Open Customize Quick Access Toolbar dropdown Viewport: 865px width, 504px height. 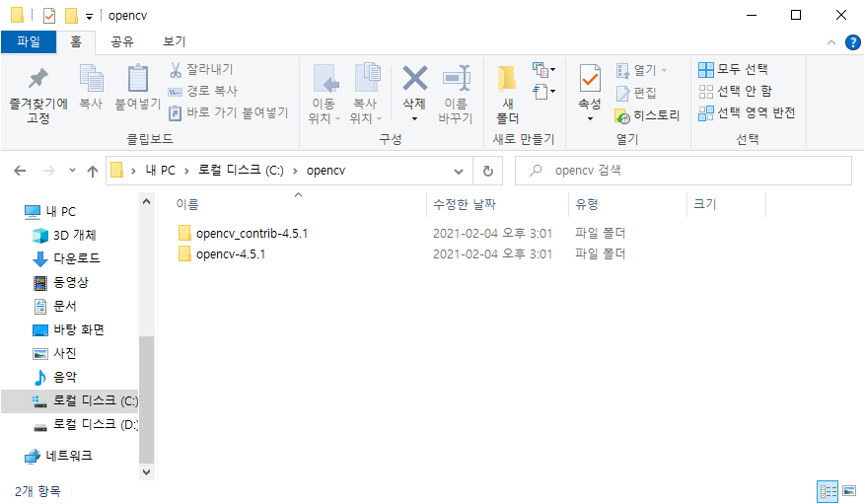tap(89, 17)
